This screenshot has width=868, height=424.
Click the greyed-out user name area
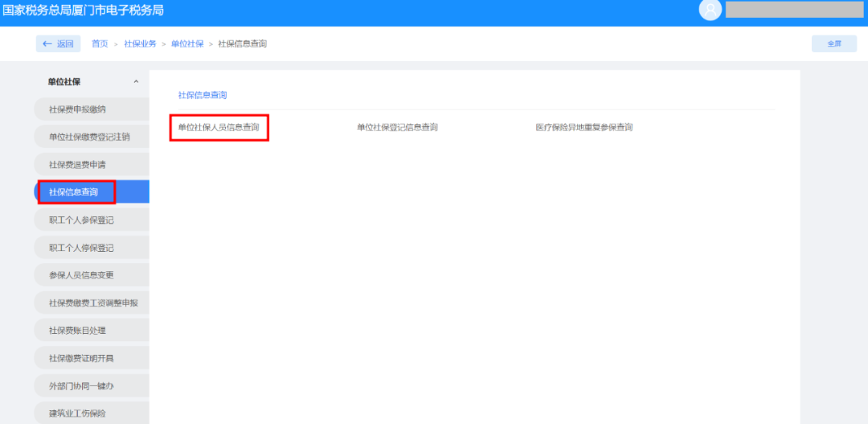coord(794,10)
